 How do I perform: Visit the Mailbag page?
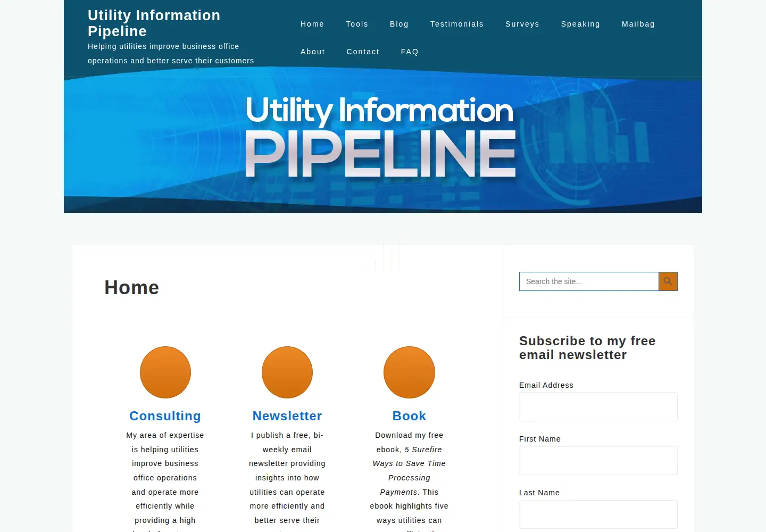tap(638, 24)
